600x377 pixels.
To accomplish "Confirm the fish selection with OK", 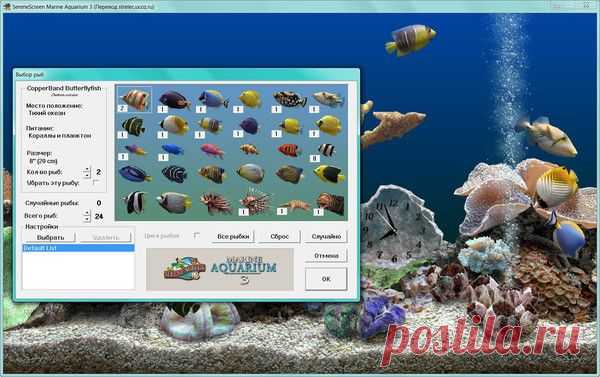I will coord(326,279).
